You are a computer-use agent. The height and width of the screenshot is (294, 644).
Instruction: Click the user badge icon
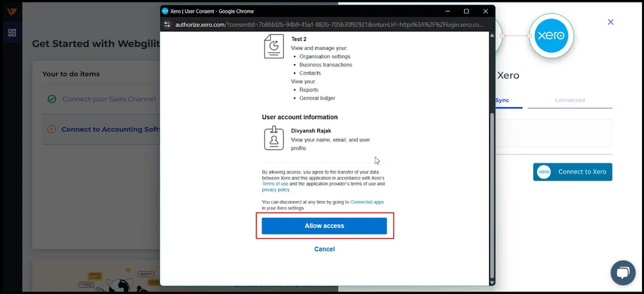274,138
